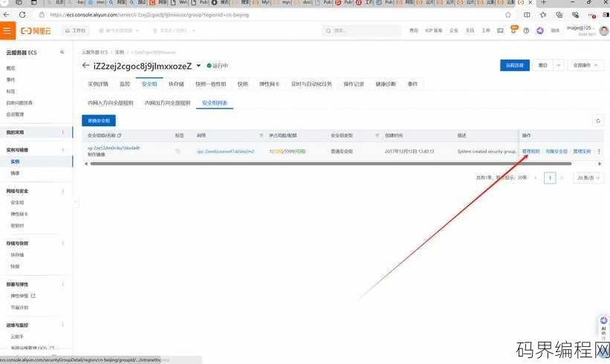This screenshot has height=364, width=610.
Task: Open the 内网入方向全部规则 sub-tab
Action: [x=111, y=103]
